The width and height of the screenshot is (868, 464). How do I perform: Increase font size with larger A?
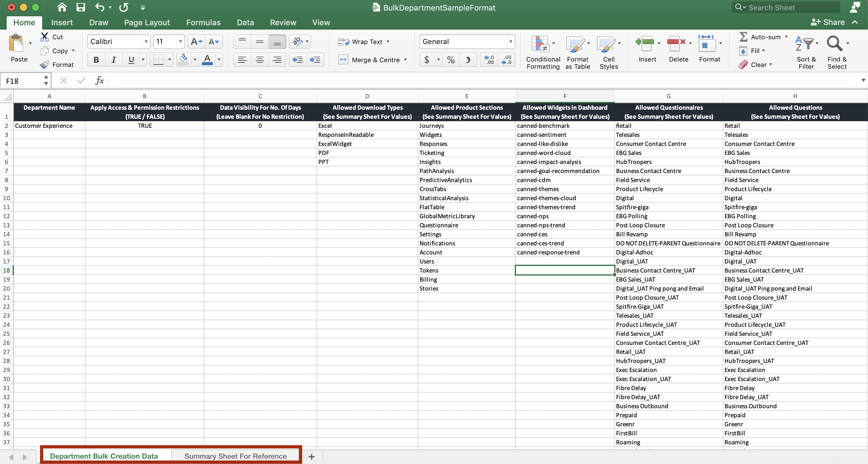196,42
